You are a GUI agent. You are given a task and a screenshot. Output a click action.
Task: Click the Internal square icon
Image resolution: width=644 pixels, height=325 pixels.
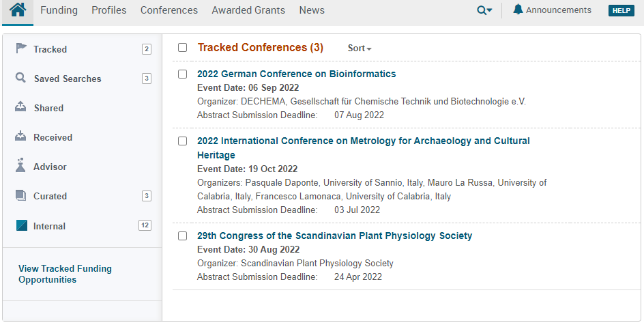click(21, 225)
